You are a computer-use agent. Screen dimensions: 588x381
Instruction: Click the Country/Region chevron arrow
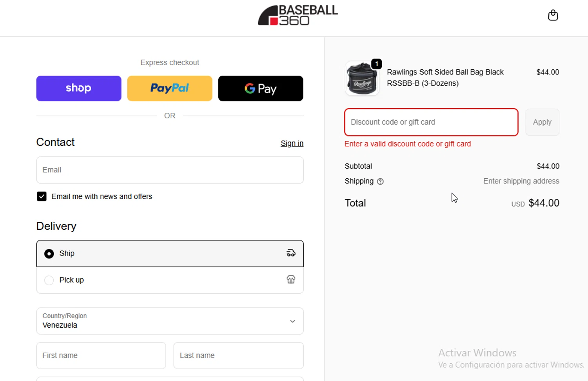pyautogui.click(x=292, y=321)
